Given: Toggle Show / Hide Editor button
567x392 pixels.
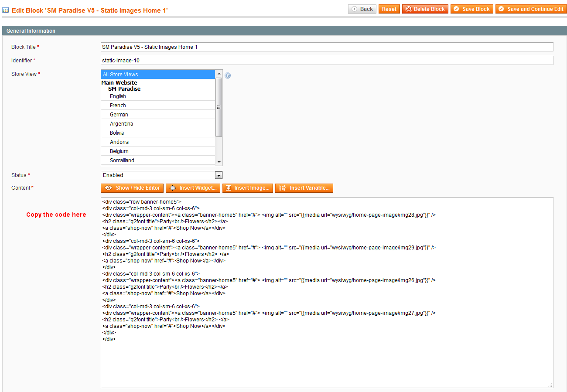Looking at the screenshot, I should pos(132,188).
